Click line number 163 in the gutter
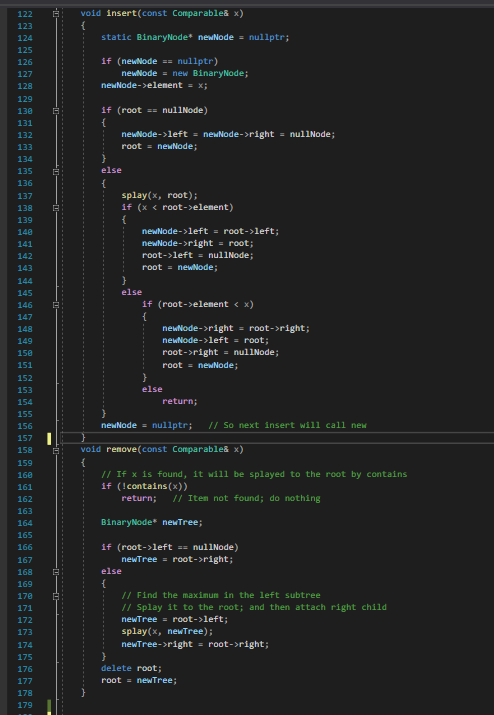494x715 pixels. (x=25, y=511)
